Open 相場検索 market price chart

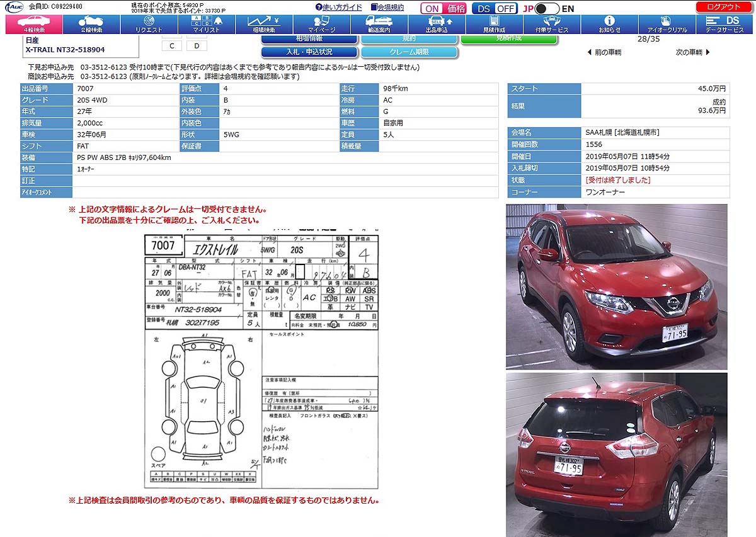coord(264,25)
